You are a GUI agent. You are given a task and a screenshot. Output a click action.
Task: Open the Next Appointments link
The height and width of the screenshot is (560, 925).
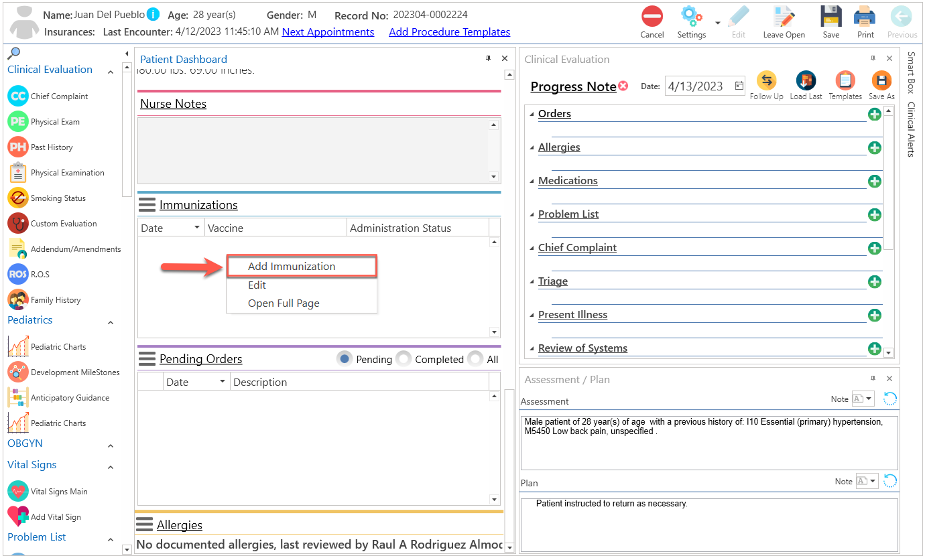[x=328, y=32]
